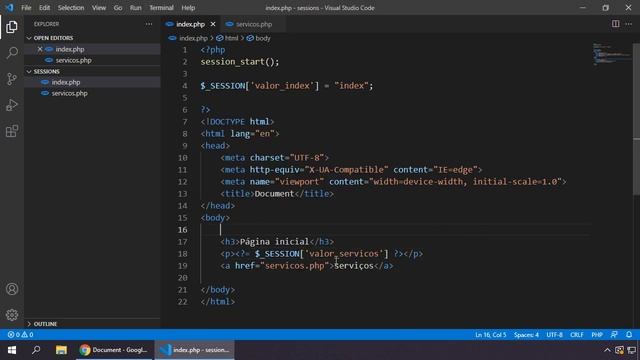Screen dimensions: 640x360
Task: Click "servicos.php" href value on line 19
Action: click(294, 266)
